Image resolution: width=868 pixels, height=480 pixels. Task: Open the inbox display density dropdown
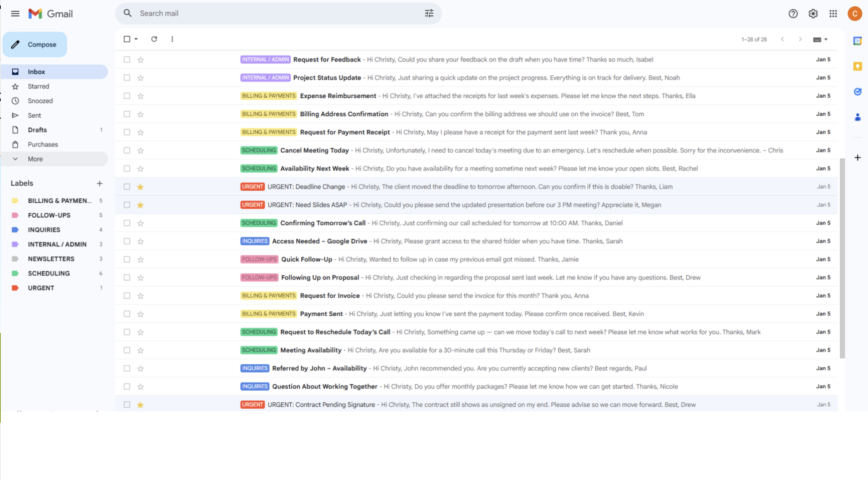point(820,39)
